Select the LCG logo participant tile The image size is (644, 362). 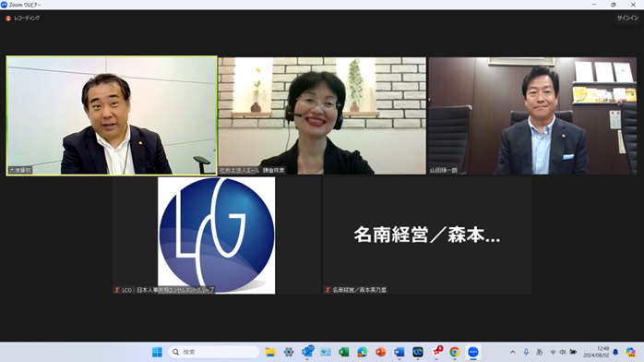pos(217,235)
